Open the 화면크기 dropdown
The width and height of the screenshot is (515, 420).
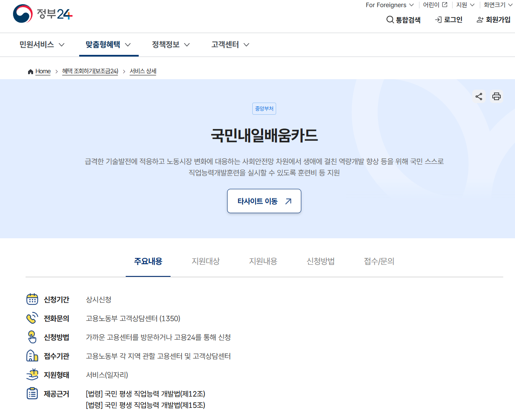(498, 5)
